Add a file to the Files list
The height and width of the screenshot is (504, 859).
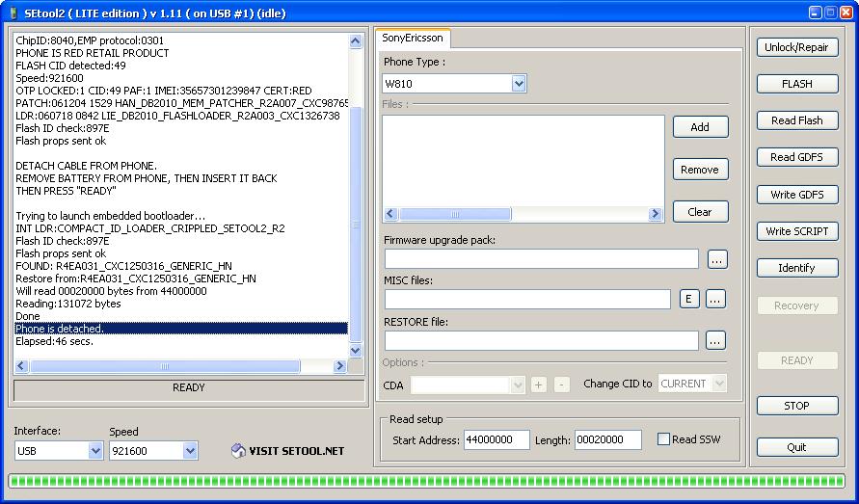700,127
